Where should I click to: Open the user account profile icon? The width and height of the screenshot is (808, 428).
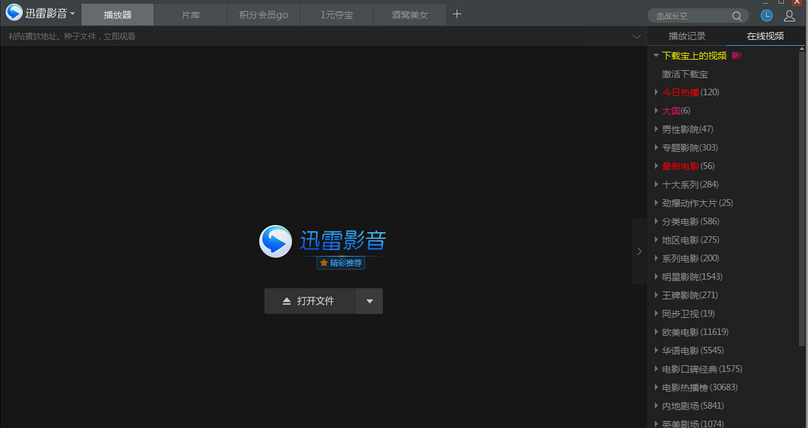pyautogui.click(x=789, y=15)
